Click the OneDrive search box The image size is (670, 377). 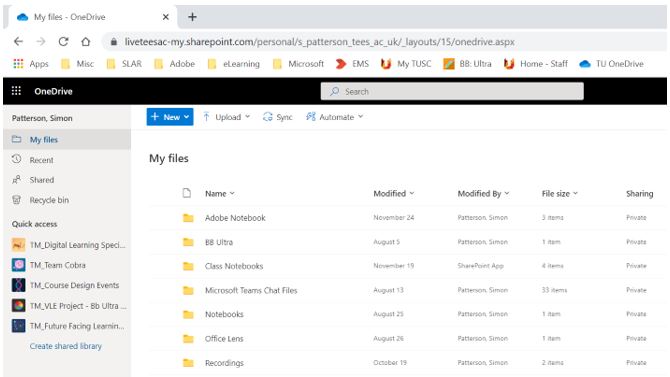[x=452, y=91]
